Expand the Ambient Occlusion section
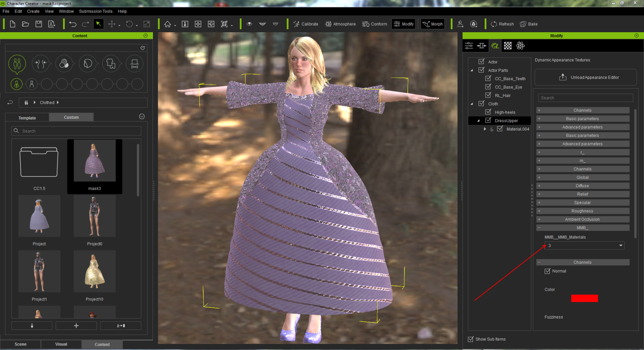The width and height of the screenshot is (644, 350). point(583,220)
